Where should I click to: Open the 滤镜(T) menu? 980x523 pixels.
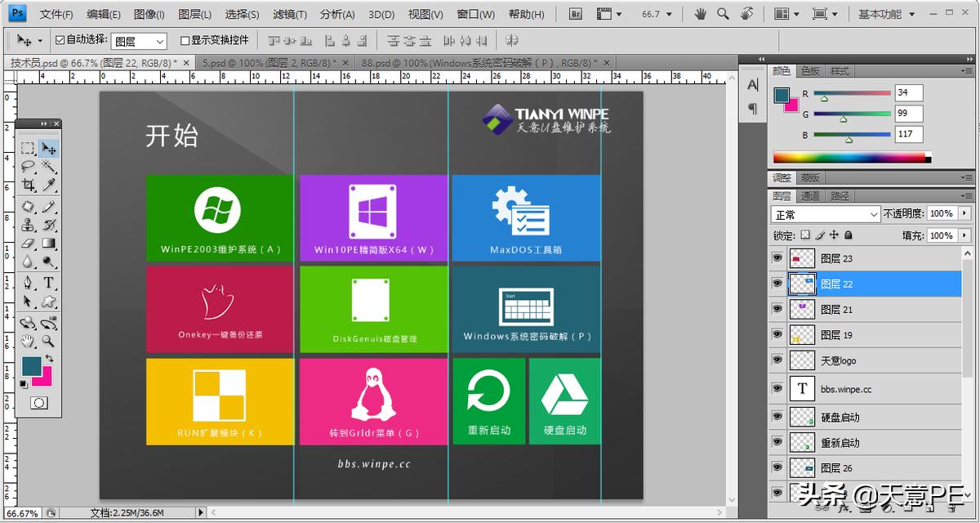(x=290, y=14)
